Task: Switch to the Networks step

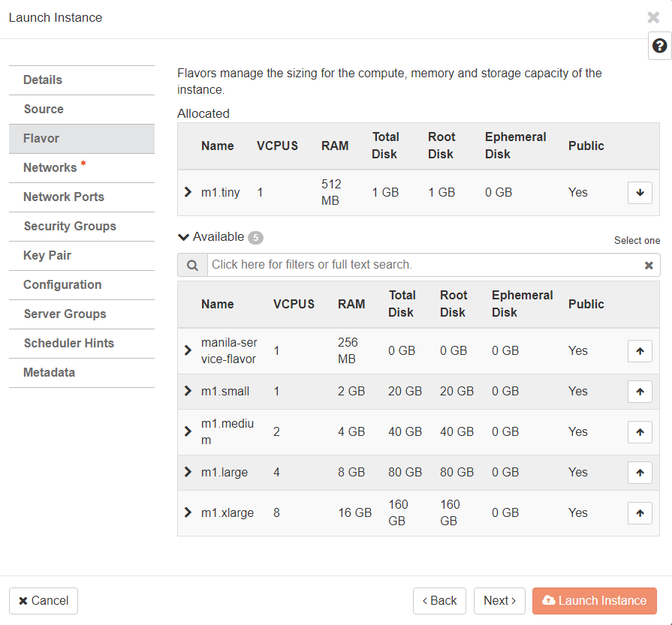Action: pos(50,168)
